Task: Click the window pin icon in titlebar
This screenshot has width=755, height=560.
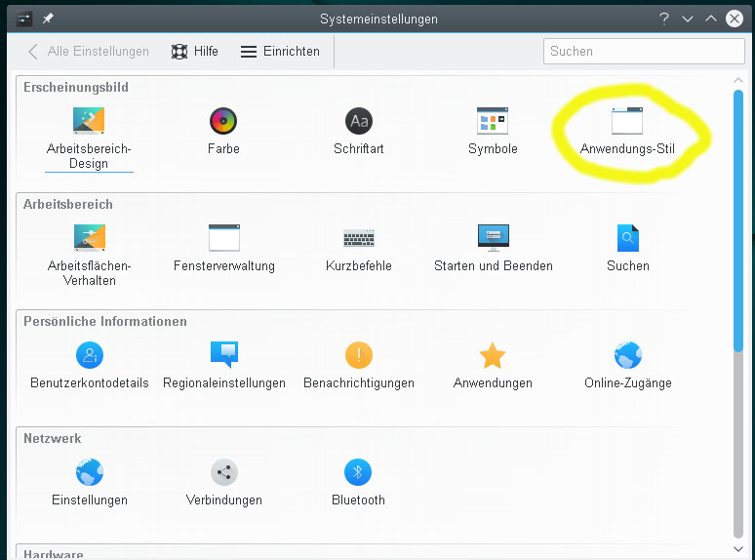Action: pos(48,19)
